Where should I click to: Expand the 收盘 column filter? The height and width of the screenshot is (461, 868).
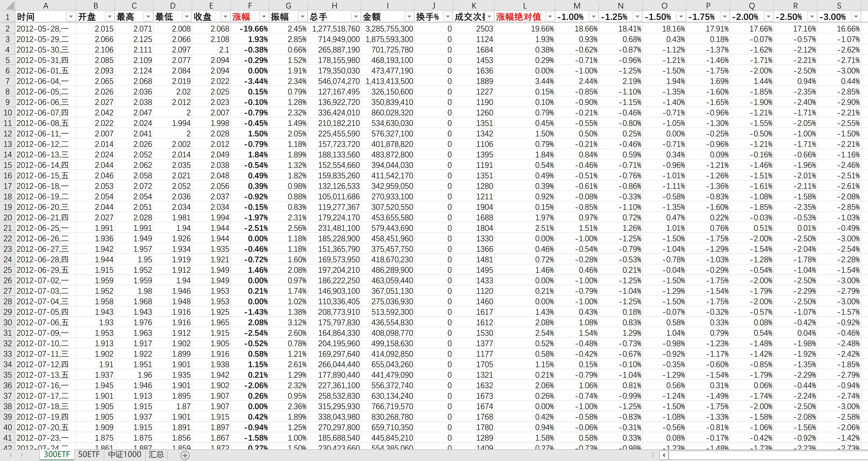(x=225, y=17)
